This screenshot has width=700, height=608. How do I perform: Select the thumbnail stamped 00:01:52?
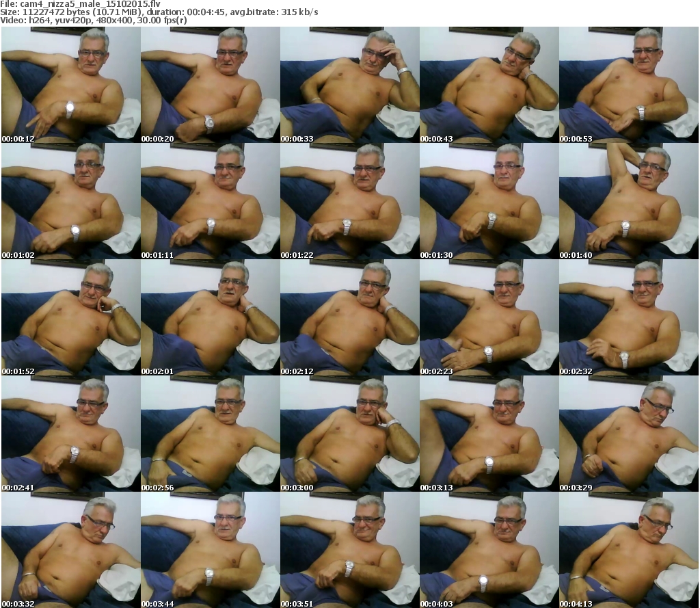(x=71, y=317)
